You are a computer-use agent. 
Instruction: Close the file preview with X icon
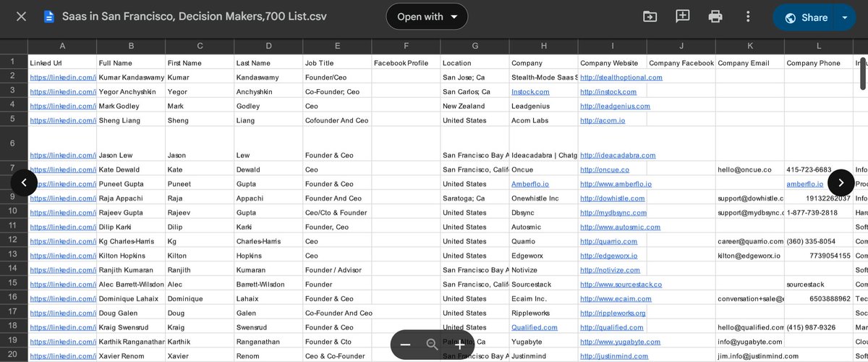coord(22,17)
